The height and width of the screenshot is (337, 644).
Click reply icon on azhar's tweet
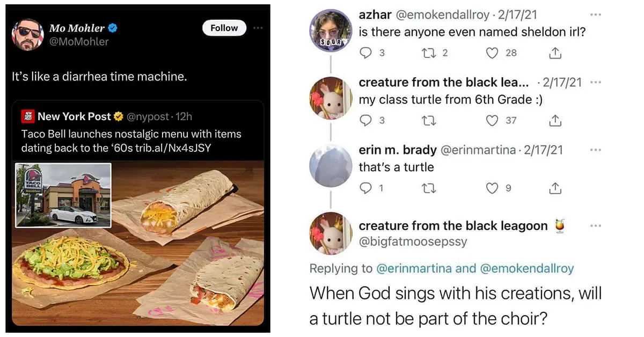coord(365,53)
